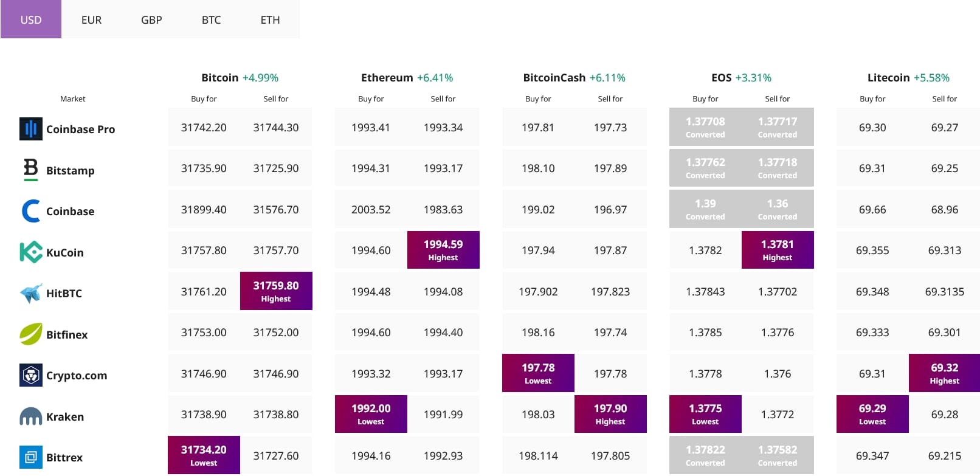Click Litecoin's +5.58% change value
The height and width of the screenshot is (476, 980).
pyautogui.click(x=931, y=77)
